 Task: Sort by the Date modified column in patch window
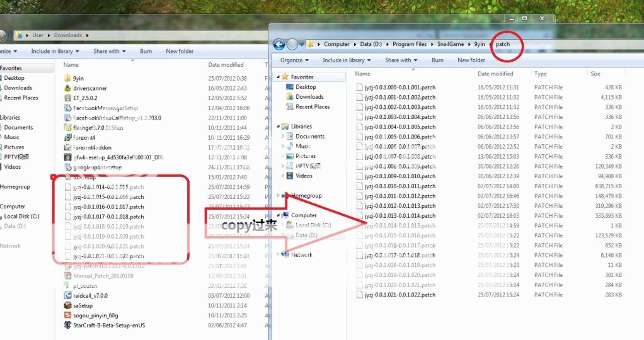pyautogui.click(x=495, y=74)
